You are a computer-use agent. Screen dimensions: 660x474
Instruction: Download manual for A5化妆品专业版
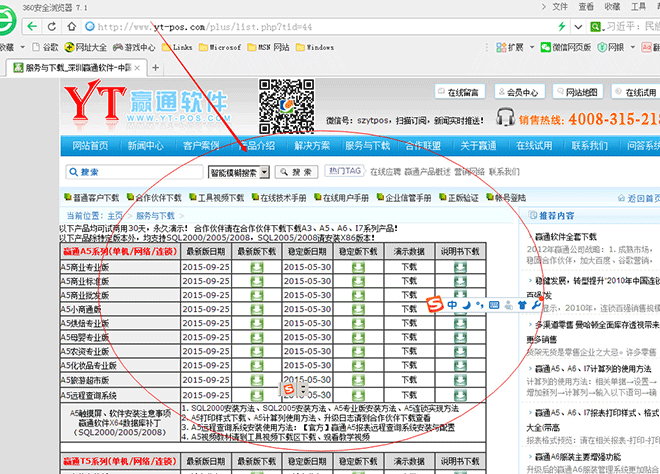pyautogui.click(x=460, y=365)
